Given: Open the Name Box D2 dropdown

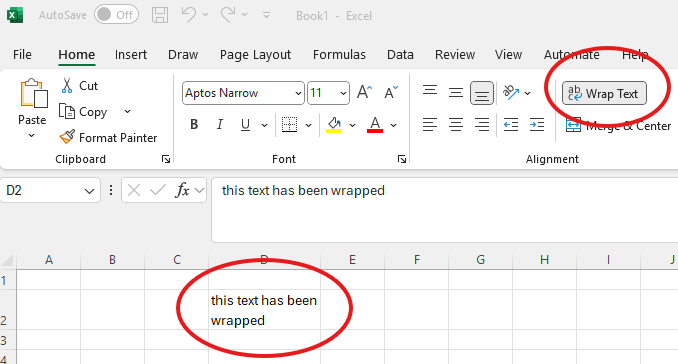Looking at the screenshot, I should (89, 191).
